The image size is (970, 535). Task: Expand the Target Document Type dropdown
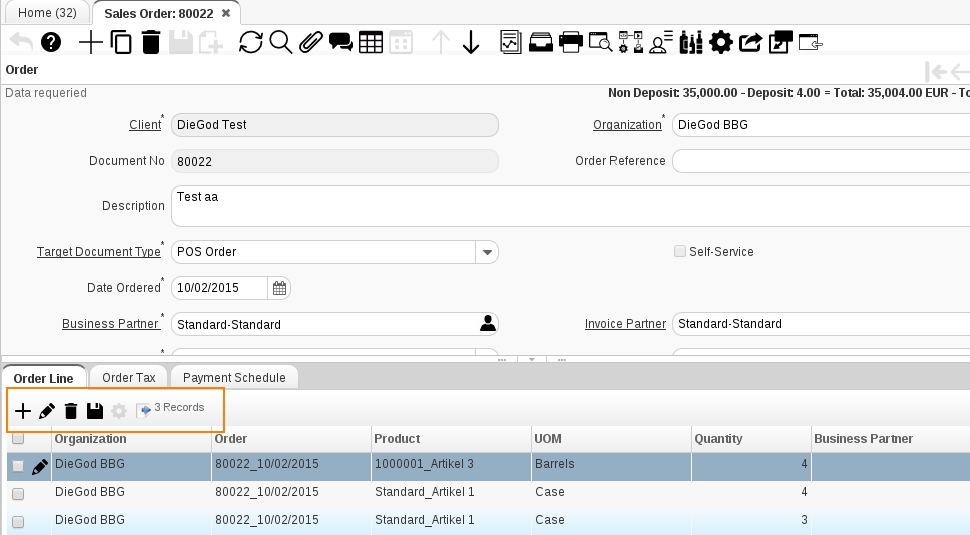[486, 252]
